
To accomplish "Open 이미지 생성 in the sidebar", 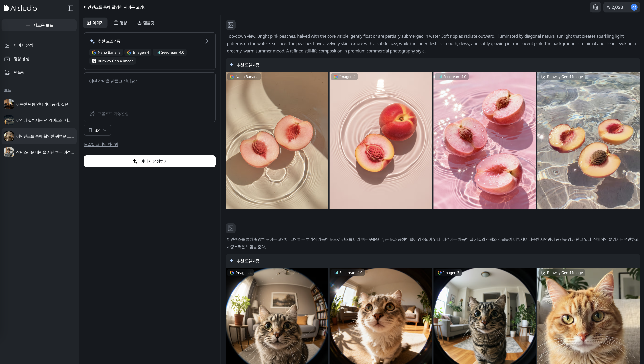I will (23, 45).
